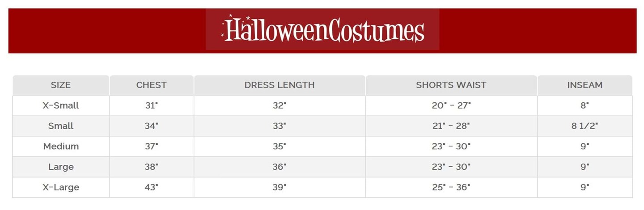Click the SHORTS WAIST column header
The image size is (644, 210).
[451, 85]
